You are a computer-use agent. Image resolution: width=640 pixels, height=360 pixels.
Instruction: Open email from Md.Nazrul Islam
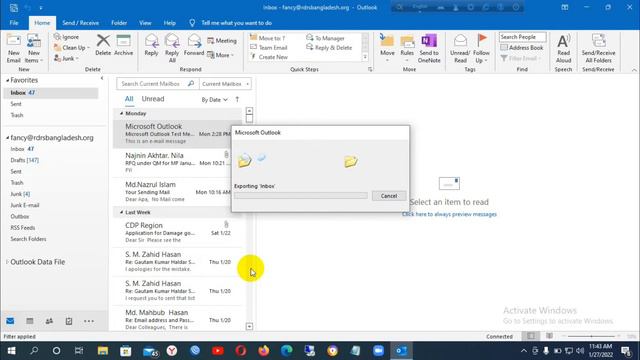click(177, 191)
